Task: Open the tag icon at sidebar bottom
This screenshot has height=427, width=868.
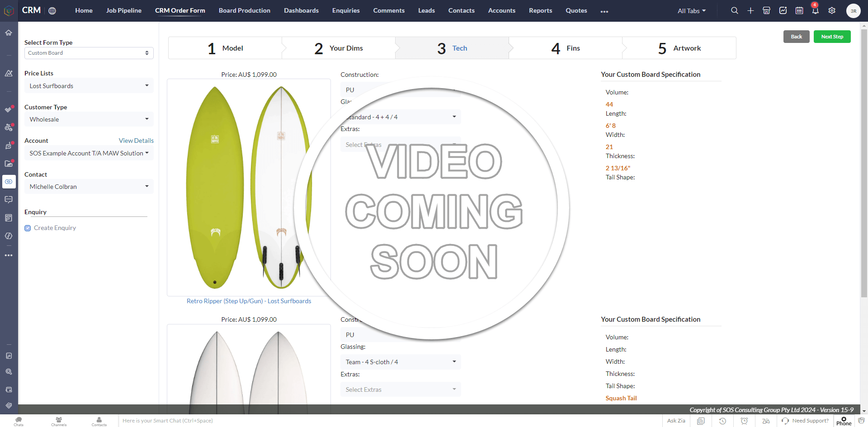Action: [9, 405]
